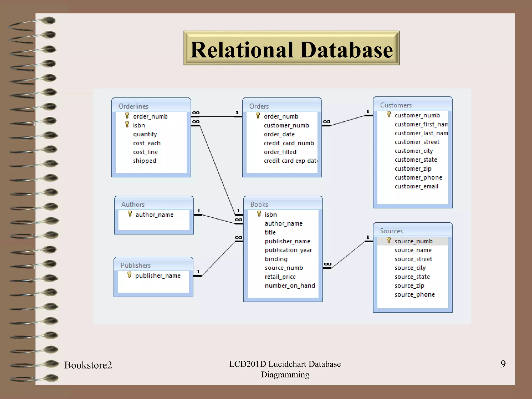Select cost_line field in Orderlines
This screenshot has height=399, width=532.
pos(145,152)
